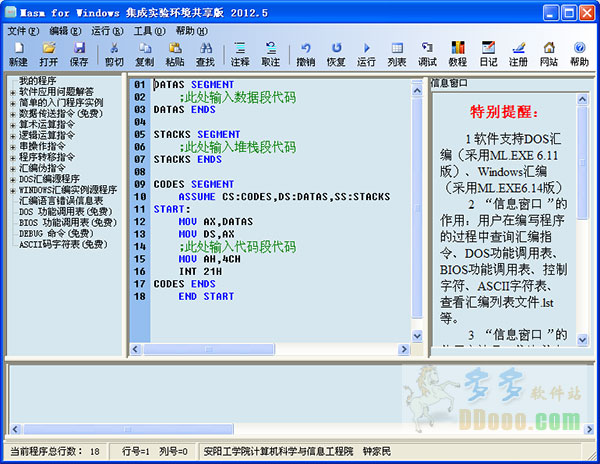The height and width of the screenshot is (464, 600).
Task: Open the 文件(F) menu
Action: (x=23, y=31)
